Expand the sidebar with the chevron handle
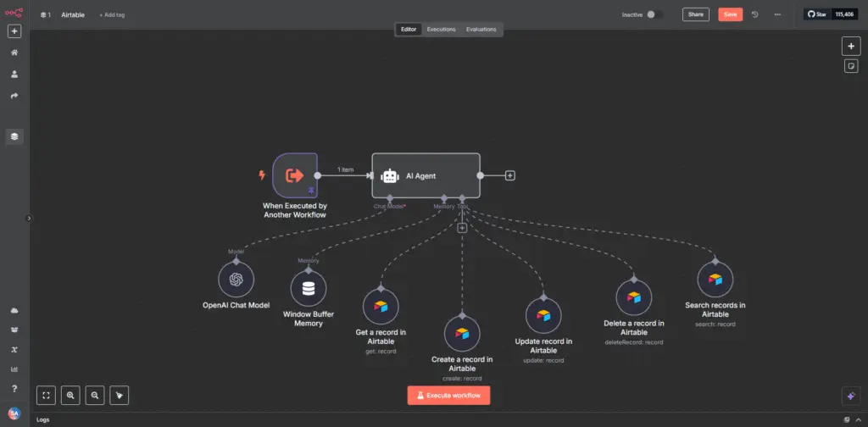The image size is (868, 427). pos(30,218)
